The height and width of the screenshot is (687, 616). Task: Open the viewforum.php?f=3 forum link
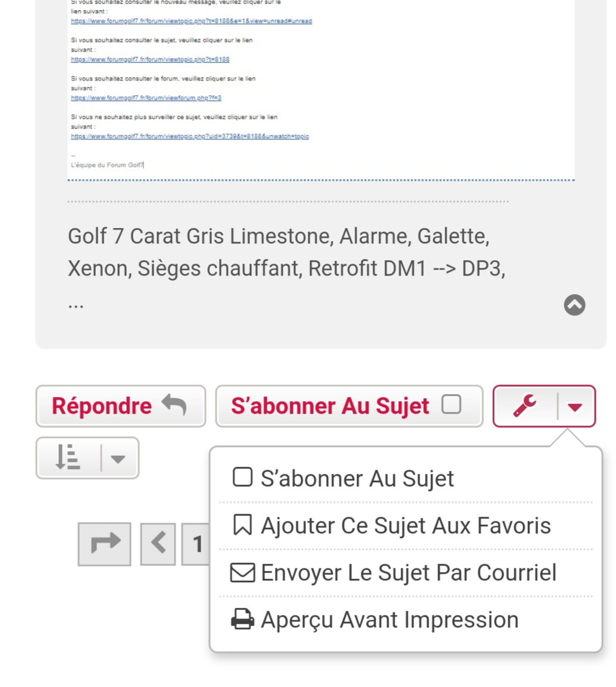tap(146, 98)
